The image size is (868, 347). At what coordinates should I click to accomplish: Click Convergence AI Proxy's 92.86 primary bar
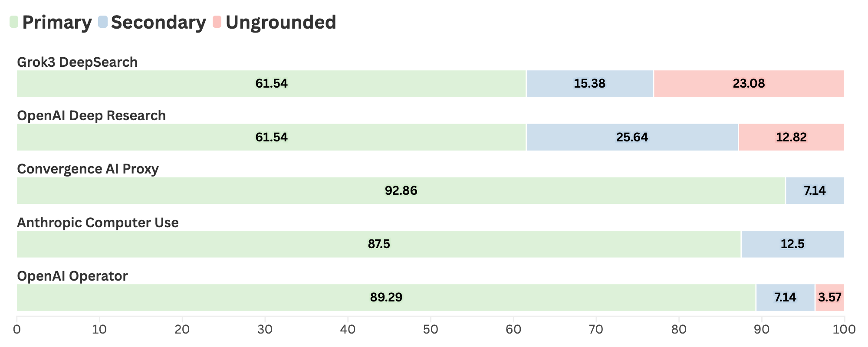(401, 191)
